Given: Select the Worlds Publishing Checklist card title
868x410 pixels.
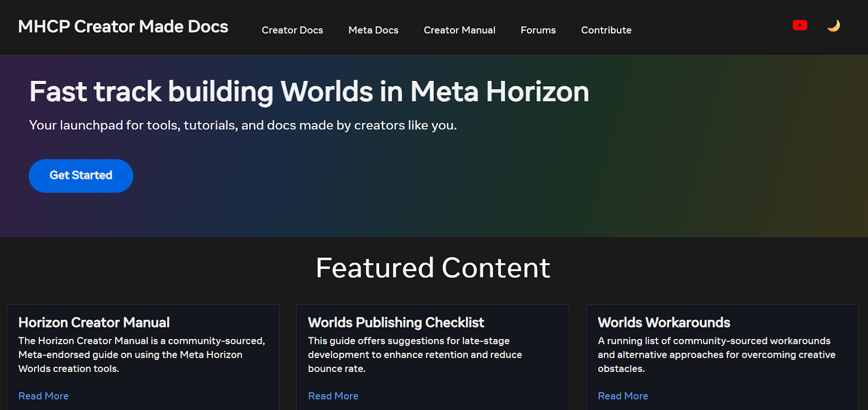Looking at the screenshot, I should tap(396, 323).
